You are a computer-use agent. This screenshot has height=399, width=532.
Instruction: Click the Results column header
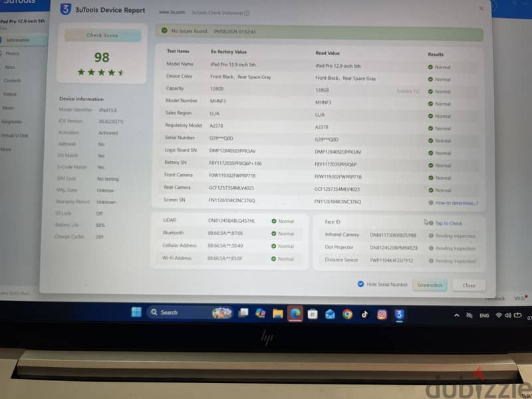pyautogui.click(x=436, y=55)
